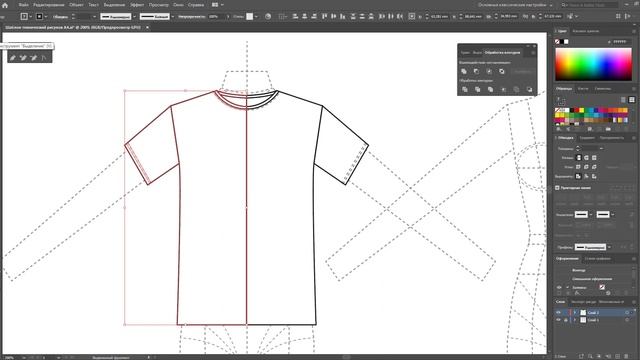Click Merge pathfinder icon
Image resolution: width=640 pixels, height=360 pixels.
[490, 89]
